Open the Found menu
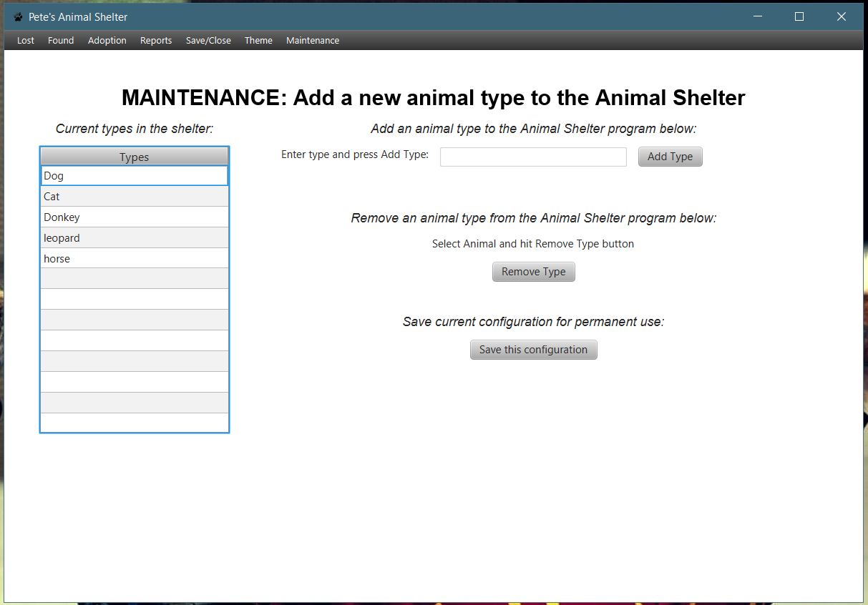 (x=60, y=40)
